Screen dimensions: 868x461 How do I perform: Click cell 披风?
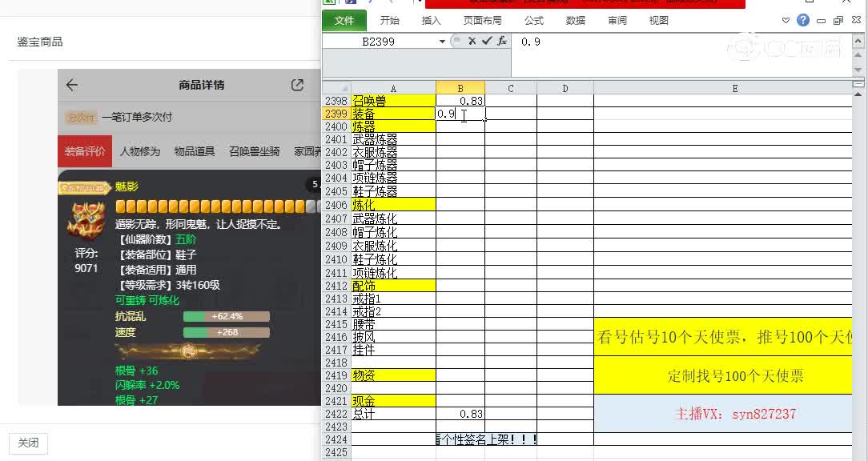point(393,337)
